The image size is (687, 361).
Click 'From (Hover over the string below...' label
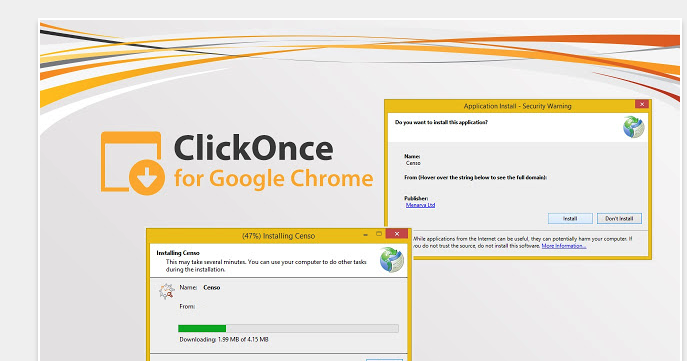pos(475,177)
